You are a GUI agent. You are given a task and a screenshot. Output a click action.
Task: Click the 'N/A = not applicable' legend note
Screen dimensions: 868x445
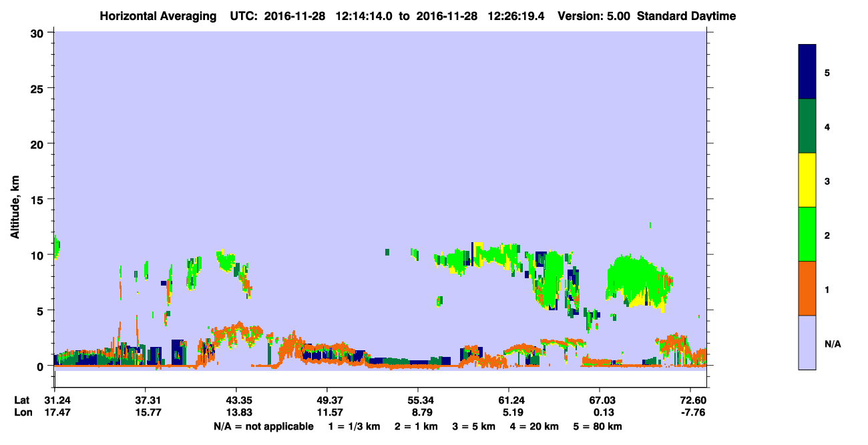(263, 426)
